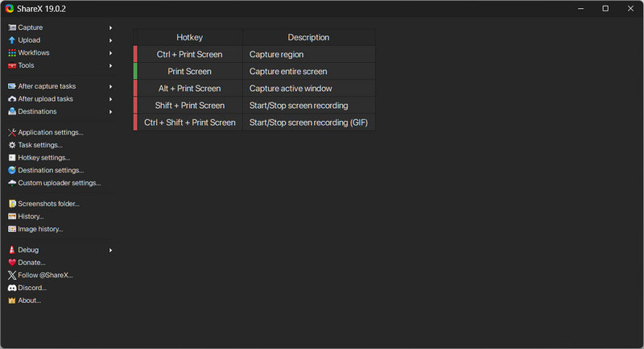Click the Destinations icon in sidebar

(x=12, y=112)
